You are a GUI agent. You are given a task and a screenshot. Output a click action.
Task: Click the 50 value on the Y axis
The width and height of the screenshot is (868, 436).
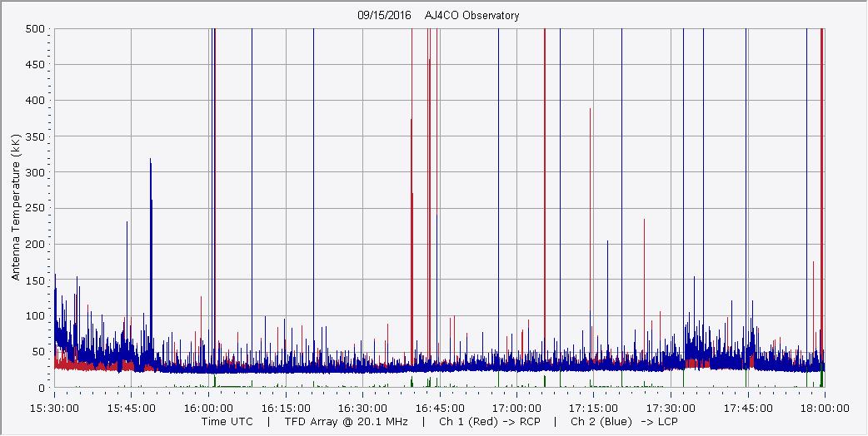pyautogui.click(x=38, y=352)
